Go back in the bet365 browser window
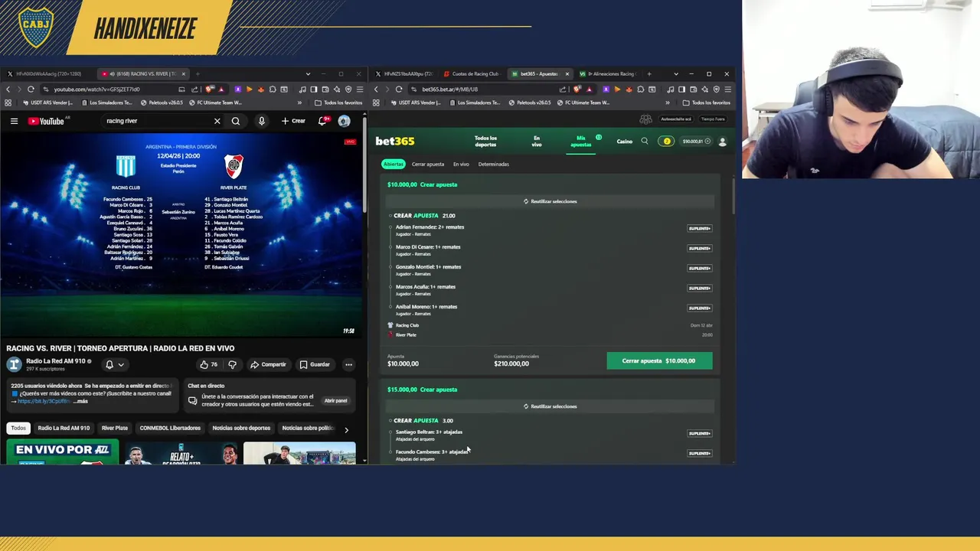Screen dimensions: 980x551 tap(376, 89)
